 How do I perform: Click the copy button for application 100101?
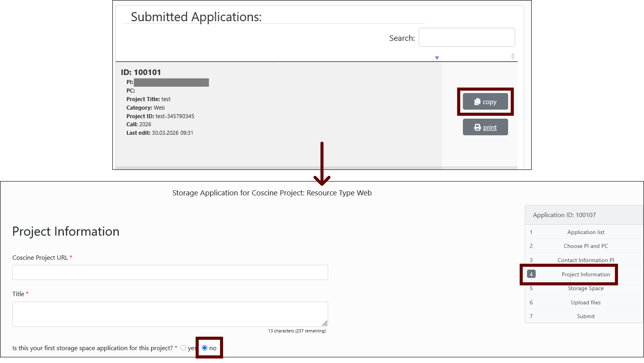click(485, 102)
